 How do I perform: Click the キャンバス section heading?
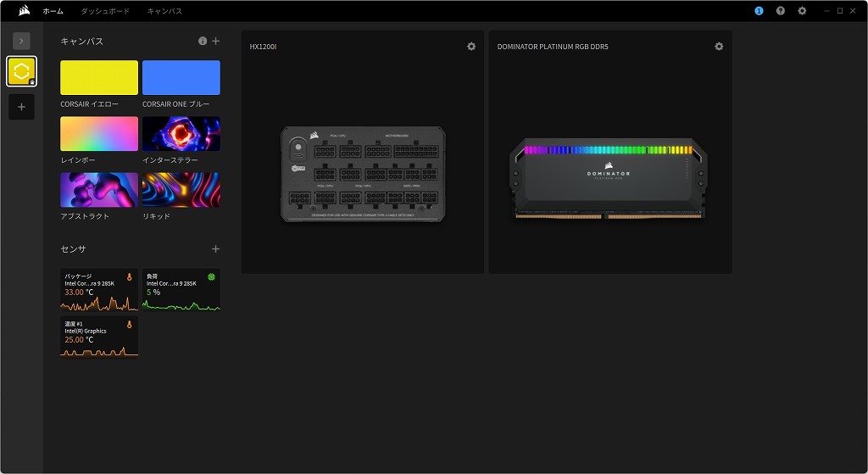(x=82, y=41)
